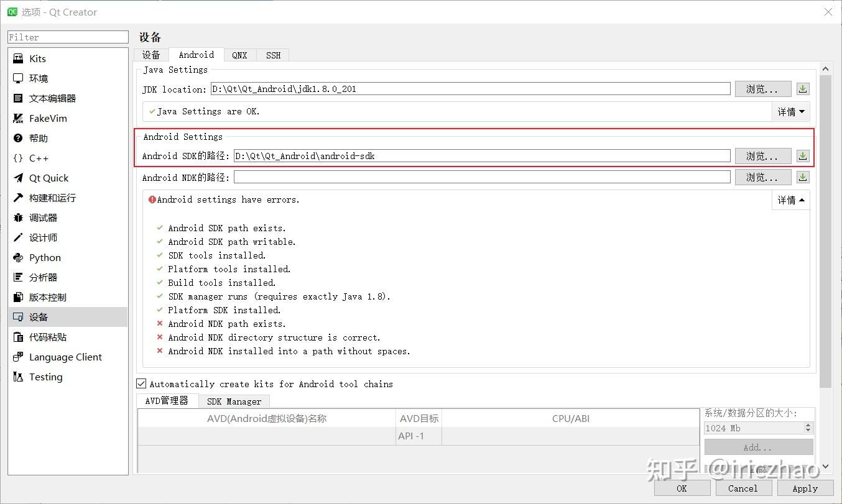The height and width of the screenshot is (504, 842).
Task: Open the Qt Quick paper plane icon
Action: coord(18,178)
